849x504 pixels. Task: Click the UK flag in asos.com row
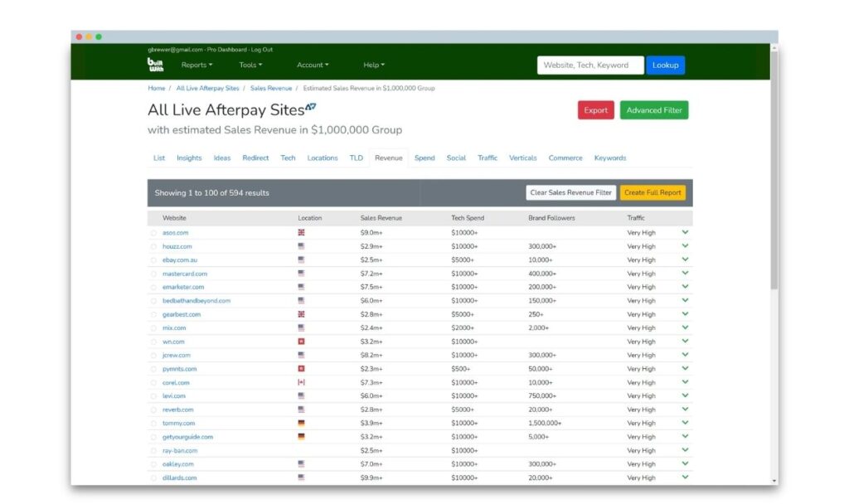[x=301, y=232]
